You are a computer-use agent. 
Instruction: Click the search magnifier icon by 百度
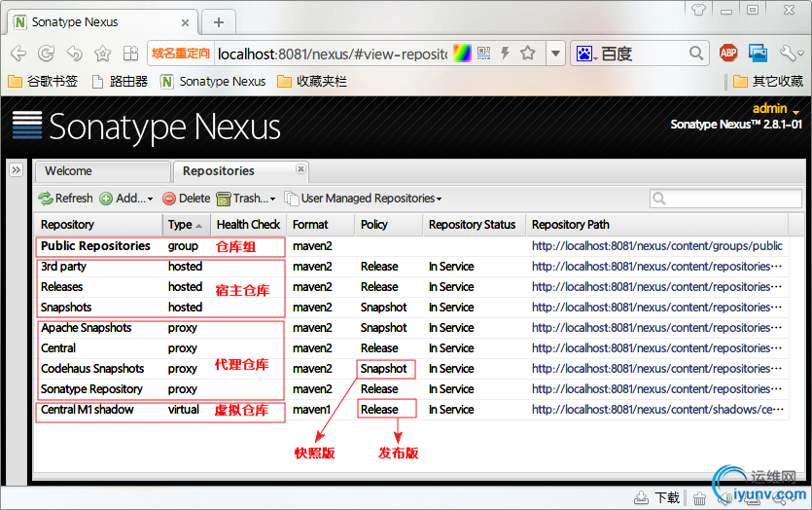(x=696, y=53)
